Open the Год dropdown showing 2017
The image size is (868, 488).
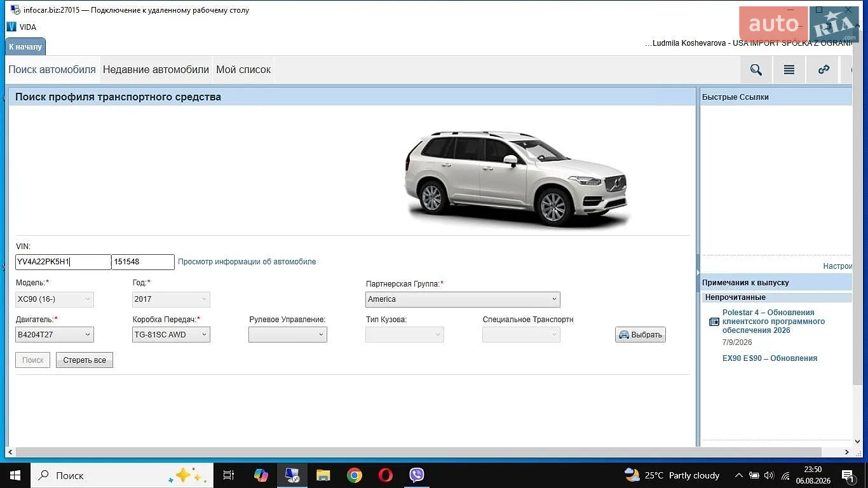(171, 299)
